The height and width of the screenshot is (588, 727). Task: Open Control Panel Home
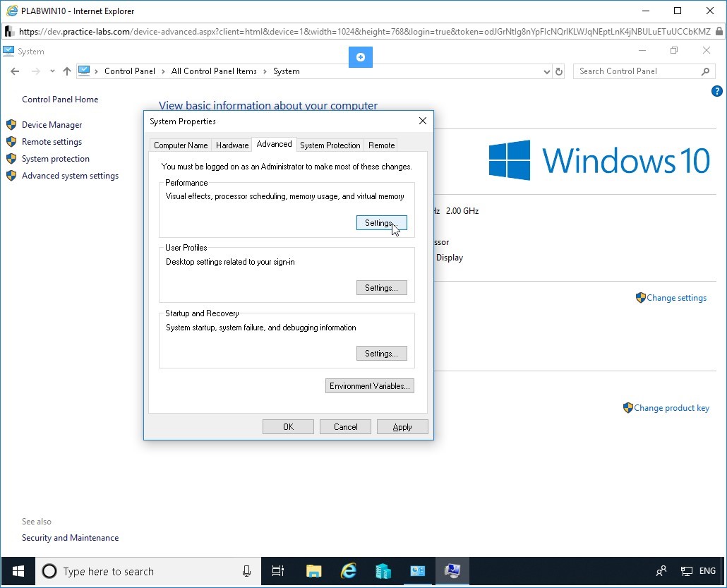point(60,100)
